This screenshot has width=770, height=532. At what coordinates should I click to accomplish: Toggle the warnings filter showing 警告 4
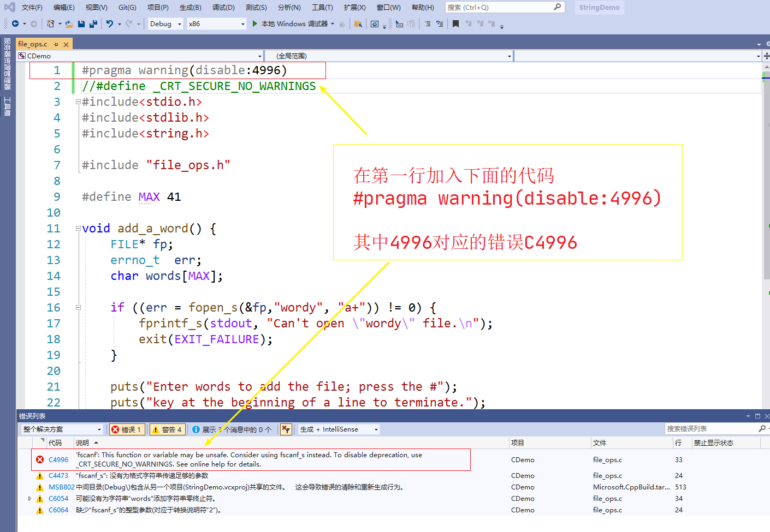pyautogui.click(x=167, y=429)
